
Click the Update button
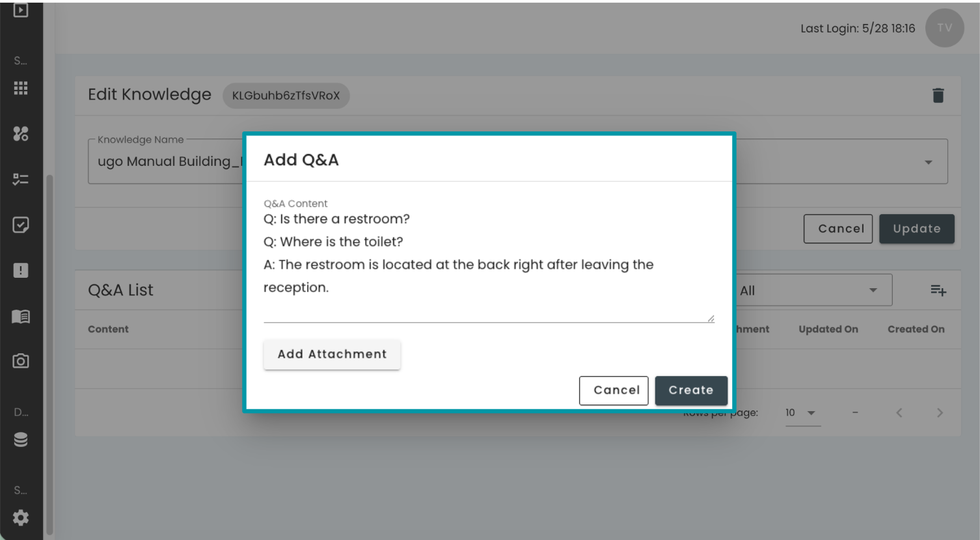coord(916,229)
